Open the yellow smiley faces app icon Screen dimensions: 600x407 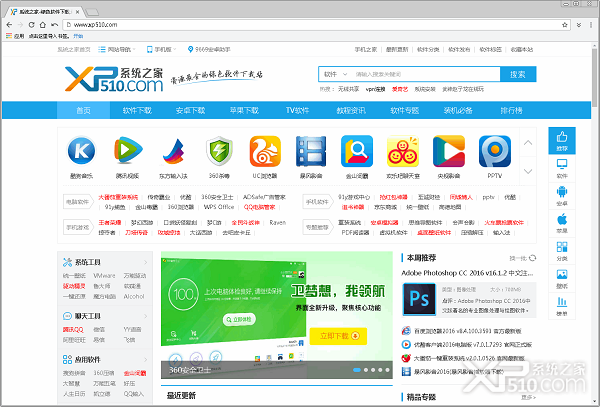(403, 151)
